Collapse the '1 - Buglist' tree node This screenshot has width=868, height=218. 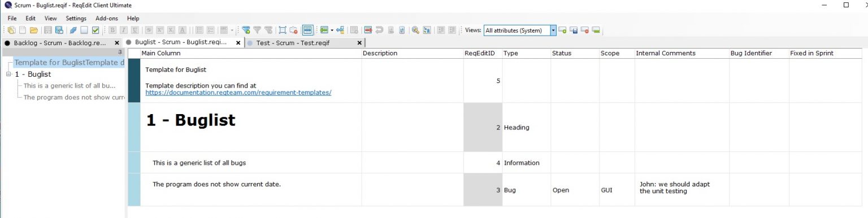pos(8,74)
